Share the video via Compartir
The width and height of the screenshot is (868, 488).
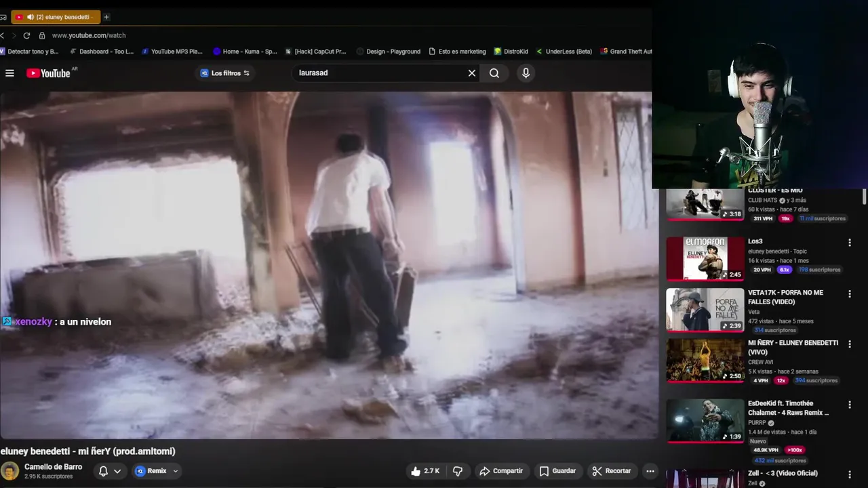[501, 471]
